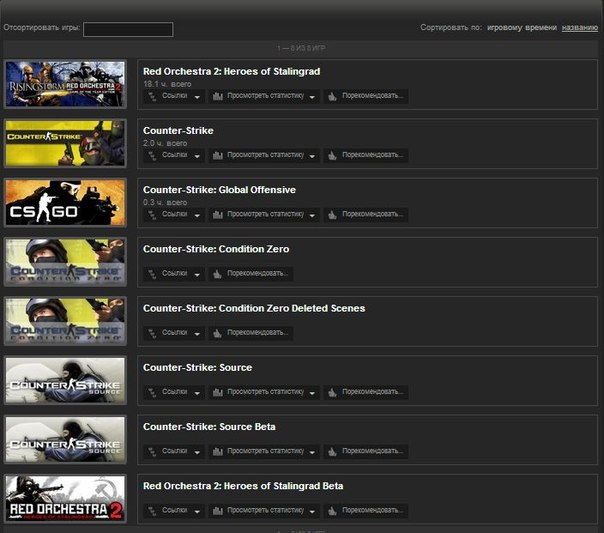The width and height of the screenshot is (604, 533).
Task: Click the filter games input field
Action: pyautogui.click(x=128, y=30)
